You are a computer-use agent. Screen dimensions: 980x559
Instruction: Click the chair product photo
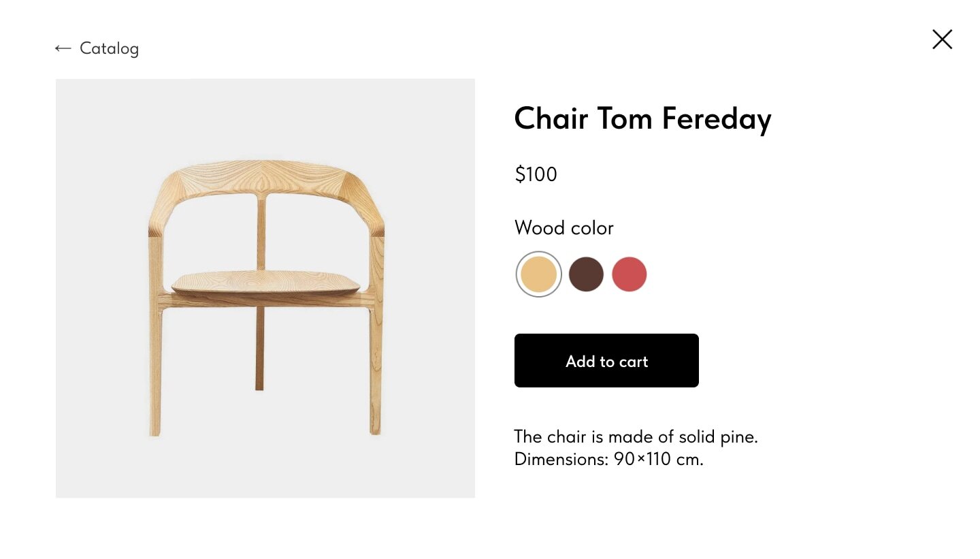pyautogui.click(x=265, y=286)
